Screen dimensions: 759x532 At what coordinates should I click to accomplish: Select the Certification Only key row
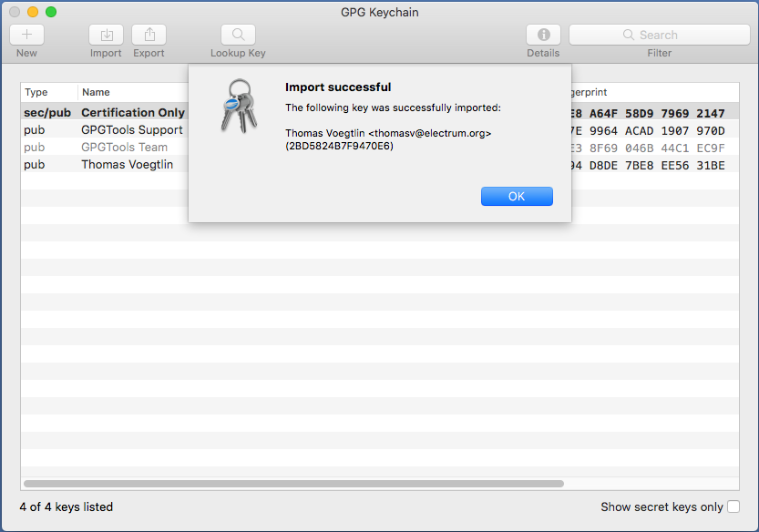pyautogui.click(x=379, y=113)
